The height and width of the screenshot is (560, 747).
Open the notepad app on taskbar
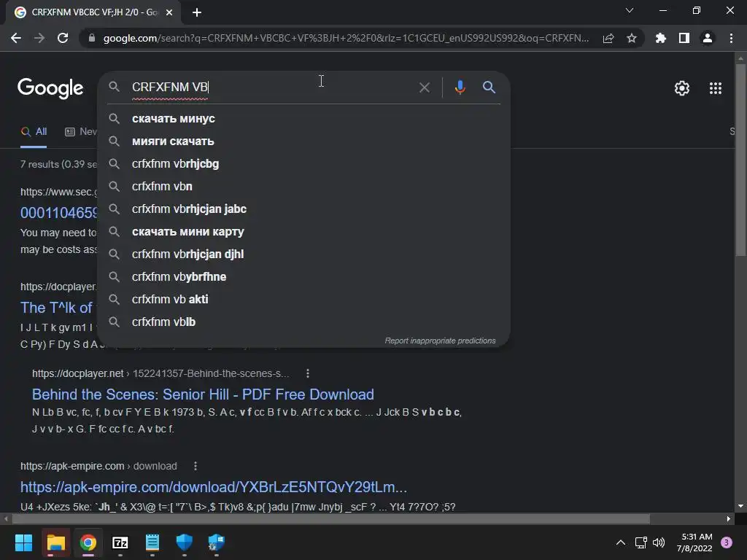pyautogui.click(x=152, y=542)
